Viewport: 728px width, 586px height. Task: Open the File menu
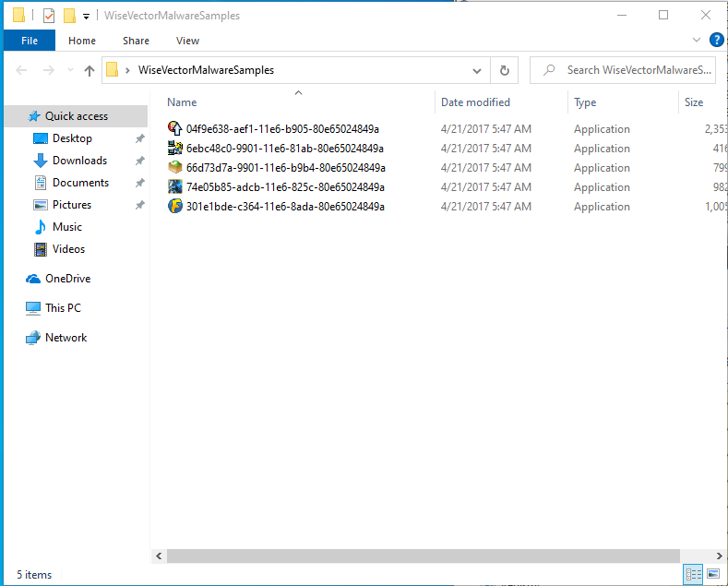[30, 41]
